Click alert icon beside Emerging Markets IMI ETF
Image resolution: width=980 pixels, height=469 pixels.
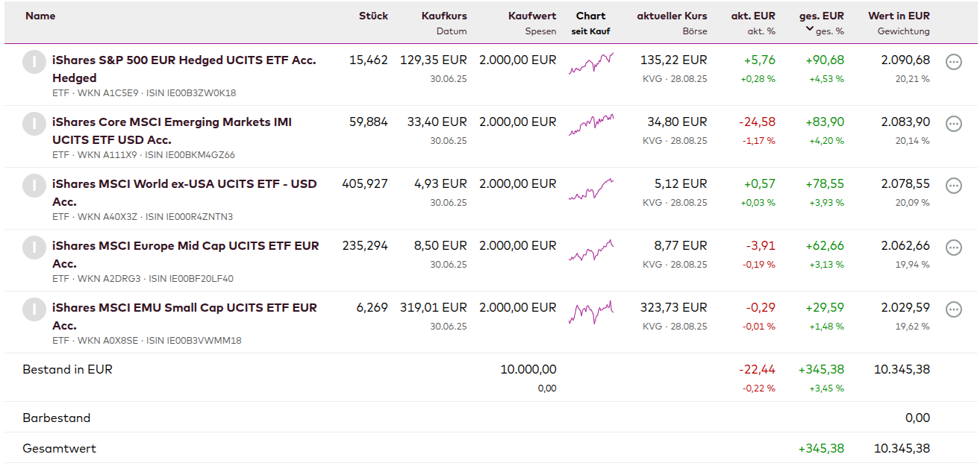(x=34, y=124)
